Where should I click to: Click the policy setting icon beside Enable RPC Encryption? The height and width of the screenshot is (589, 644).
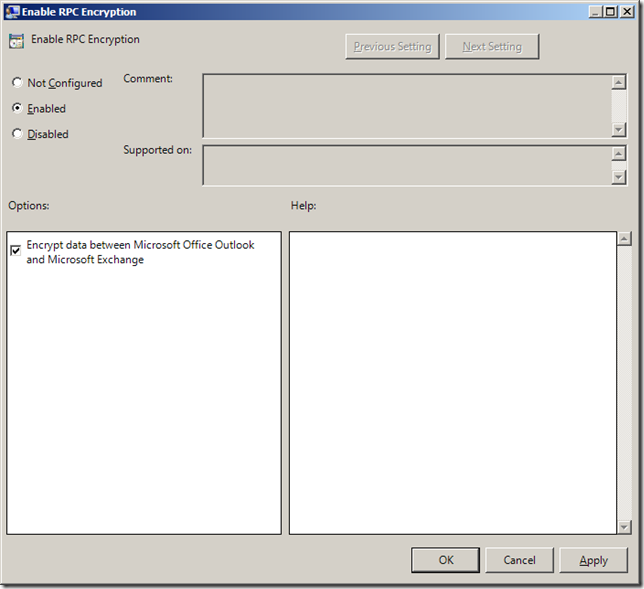point(16,41)
